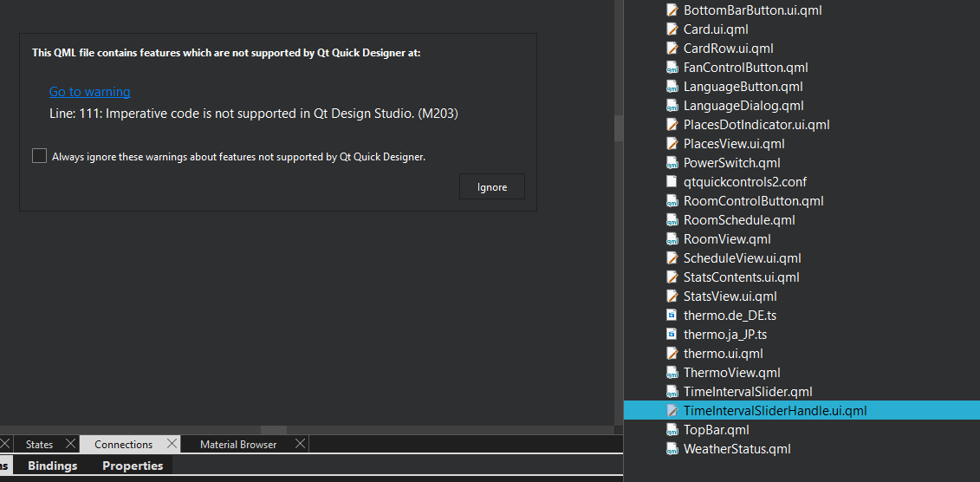Click the TopBar.qml file icon
980x482 pixels.
(x=672, y=430)
